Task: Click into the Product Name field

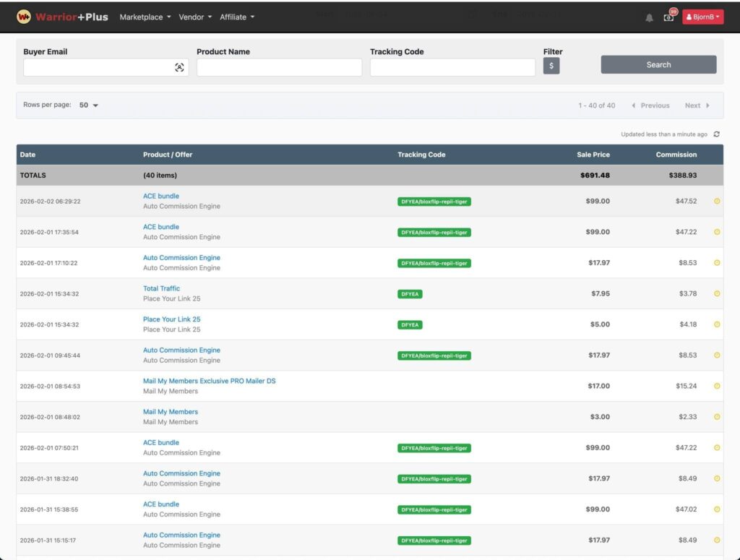Action: click(279, 67)
